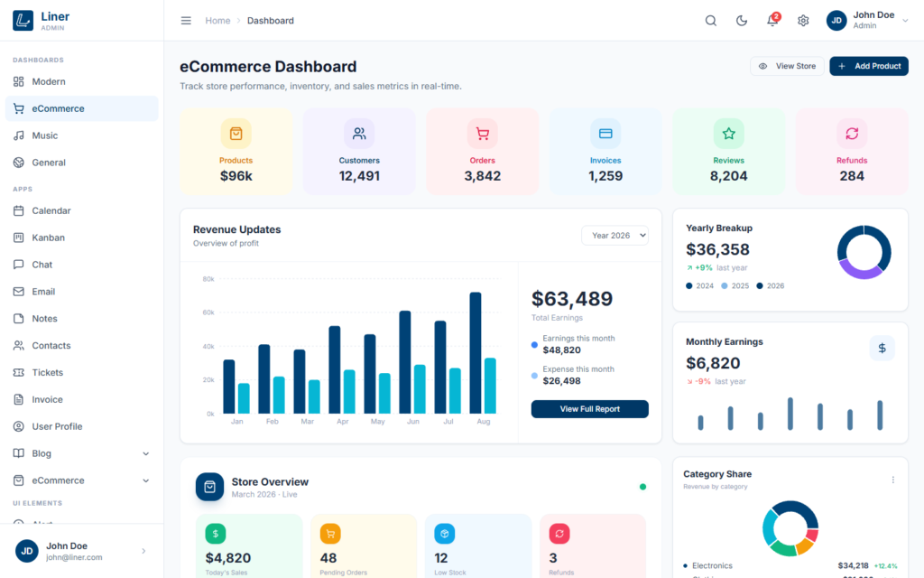Open the Music dashboard
Image resolution: width=924 pixels, height=578 pixels.
click(x=82, y=135)
